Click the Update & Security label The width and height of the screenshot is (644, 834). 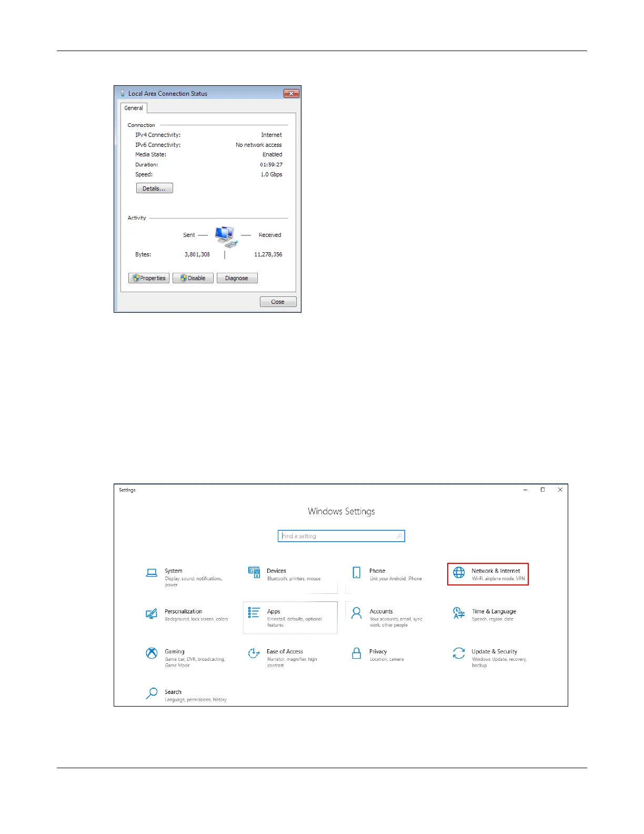coord(495,651)
